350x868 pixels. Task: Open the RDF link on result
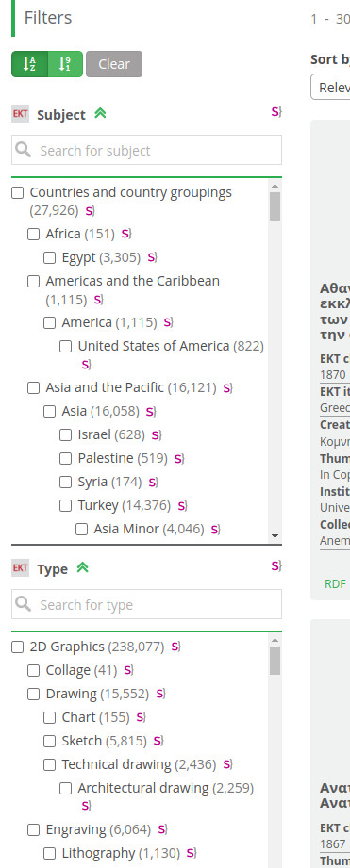(335, 583)
